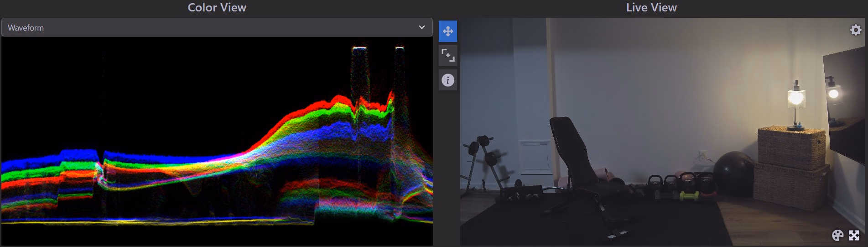Click the waveform scope display
The width and height of the screenshot is (868, 247).
click(x=217, y=142)
